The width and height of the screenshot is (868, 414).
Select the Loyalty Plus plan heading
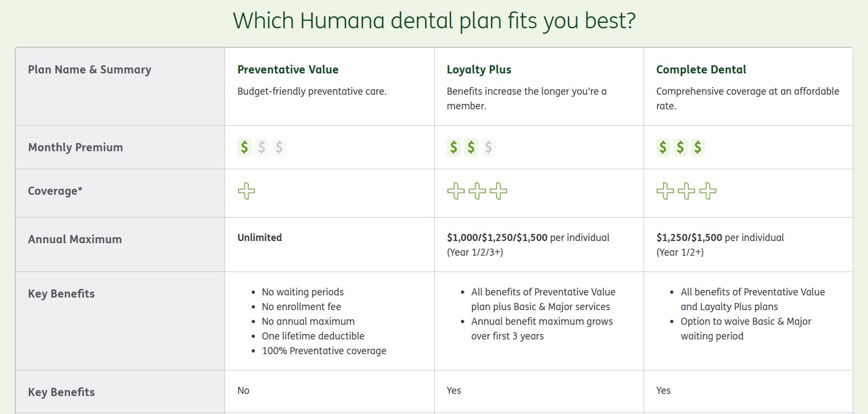(479, 70)
